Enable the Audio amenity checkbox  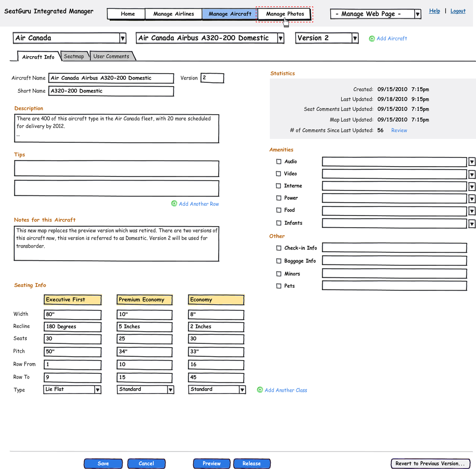pos(279,162)
